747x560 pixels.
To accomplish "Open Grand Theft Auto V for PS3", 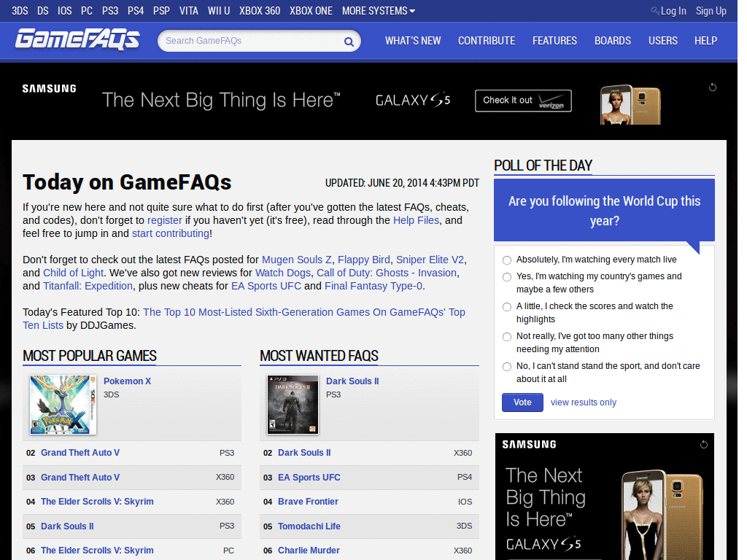I will point(80,453).
